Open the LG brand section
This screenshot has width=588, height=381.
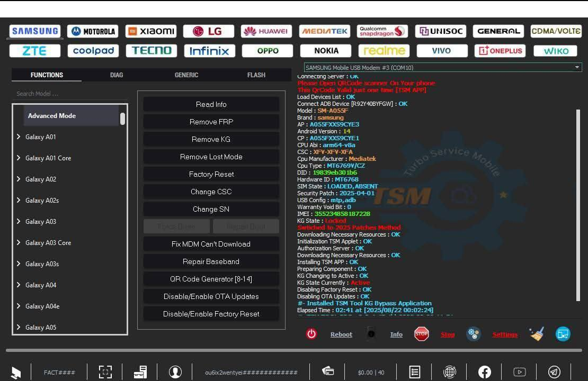click(209, 31)
